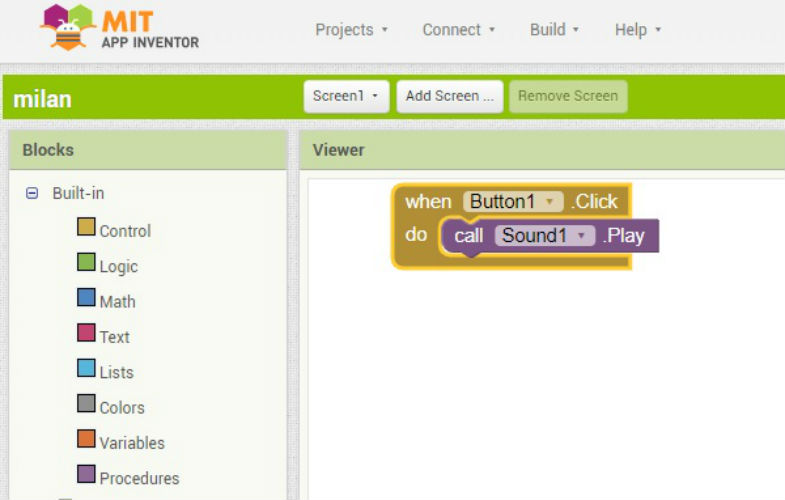The height and width of the screenshot is (500, 785).
Task: Click the Remove Screen button
Action: coord(568,96)
